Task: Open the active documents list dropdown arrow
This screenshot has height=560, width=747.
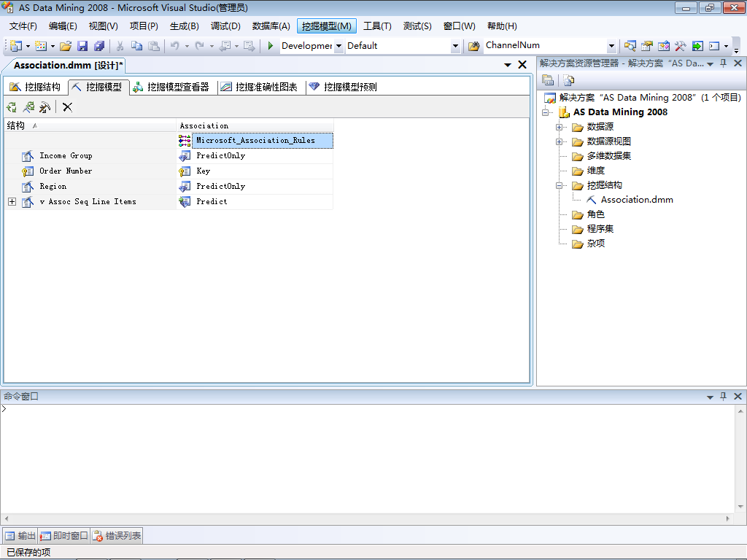Action: [x=508, y=65]
